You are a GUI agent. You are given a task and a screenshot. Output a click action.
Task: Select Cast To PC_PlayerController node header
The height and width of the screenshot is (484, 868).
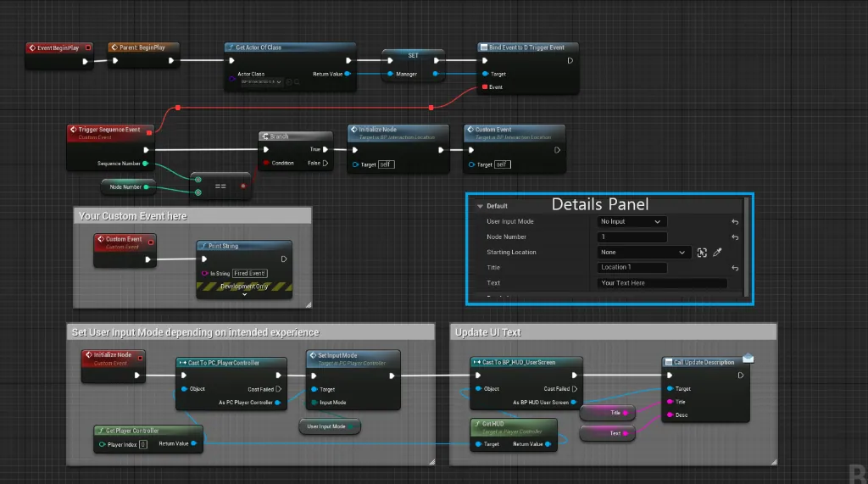231,363
